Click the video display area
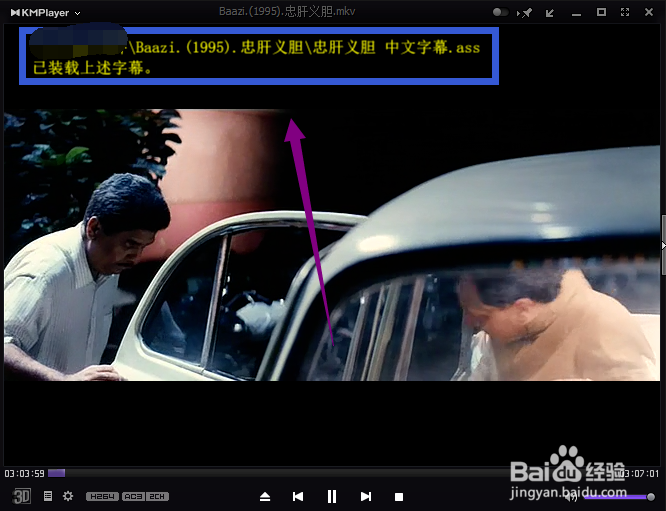The image size is (666, 511). click(x=332, y=245)
